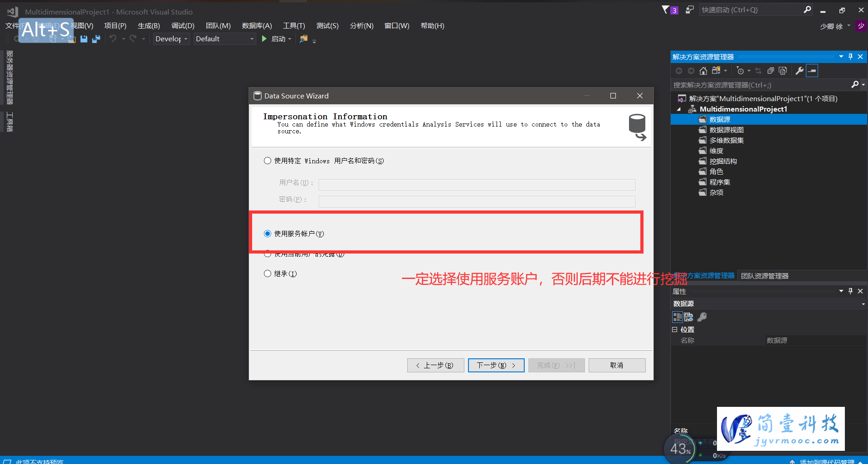868x464 pixels.
Task: Click the Save icon in the toolbar
Action: coord(84,39)
